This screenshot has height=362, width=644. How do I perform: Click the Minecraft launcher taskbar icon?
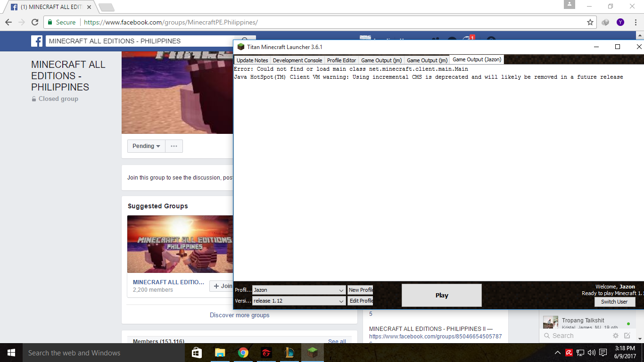[x=313, y=353]
